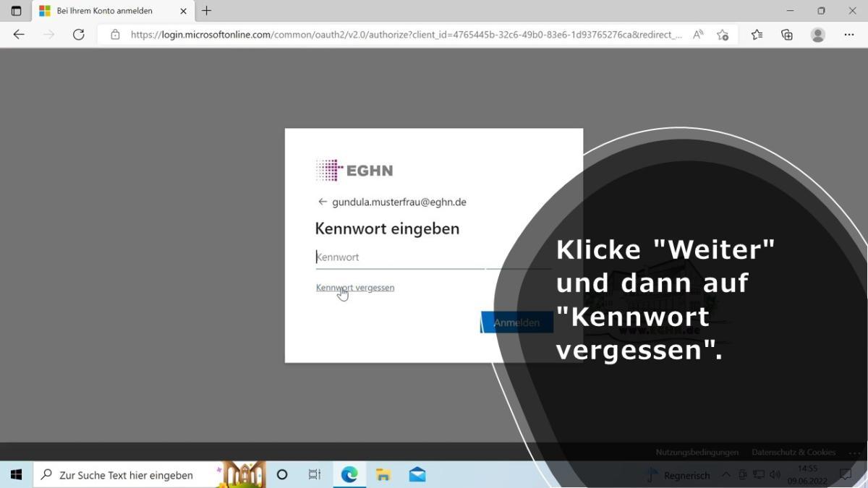Go back using arrow beside email address
Viewport: 868px width, 488px height.
pyautogui.click(x=323, y=202)
